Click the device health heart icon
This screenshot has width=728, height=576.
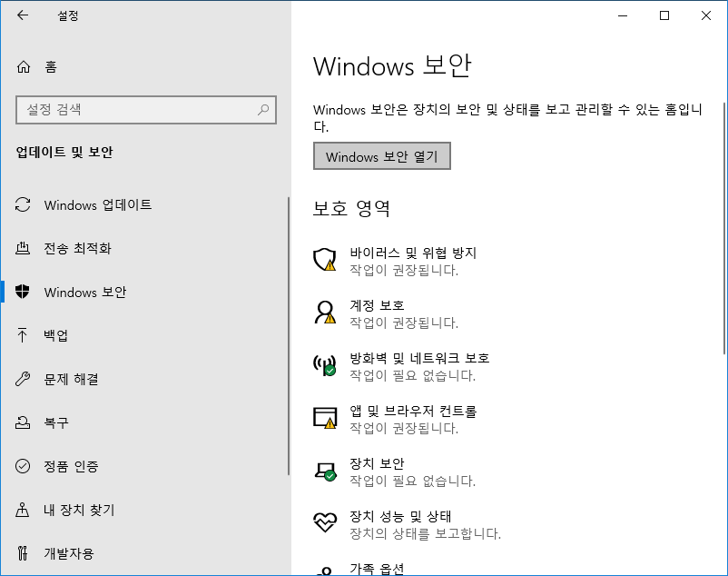coord(325,522)
